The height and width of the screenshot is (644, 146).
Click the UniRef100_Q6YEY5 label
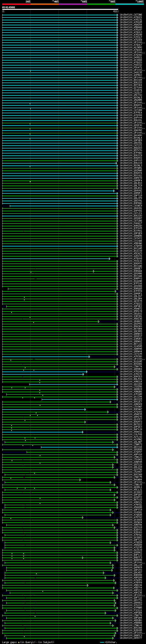(x=131, y=301)
